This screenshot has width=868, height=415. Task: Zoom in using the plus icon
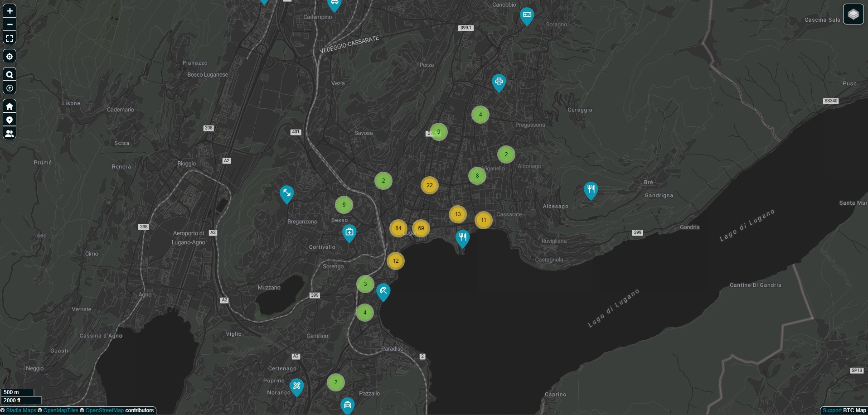click(10, 11)
